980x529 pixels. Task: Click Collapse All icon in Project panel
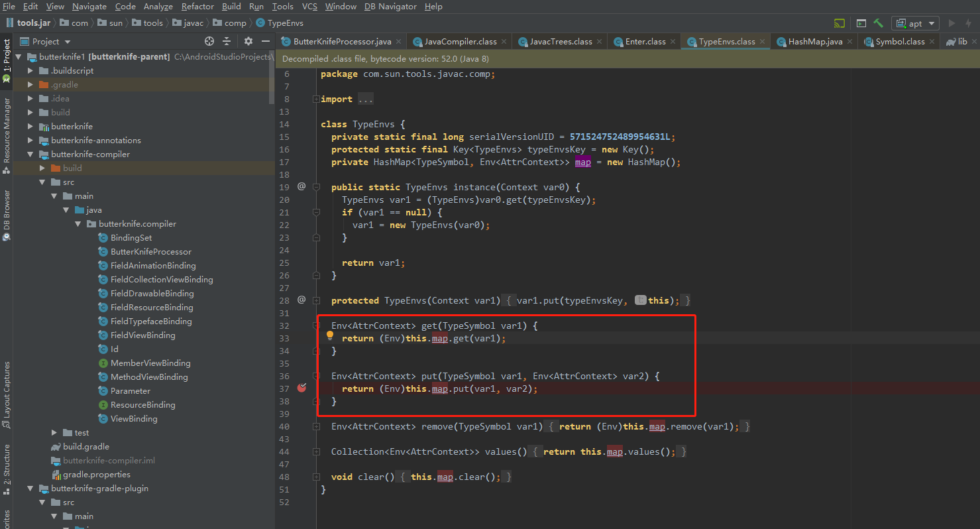click(x=226, y=41)
